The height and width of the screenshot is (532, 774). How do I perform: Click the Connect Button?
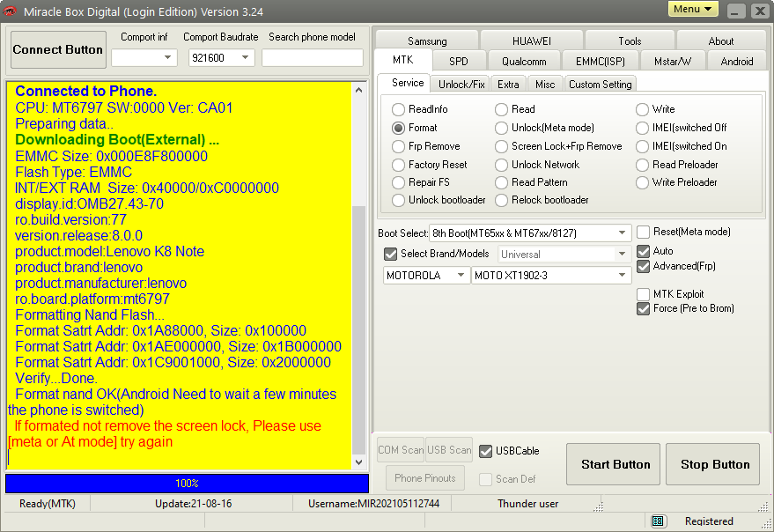(58, 49)
